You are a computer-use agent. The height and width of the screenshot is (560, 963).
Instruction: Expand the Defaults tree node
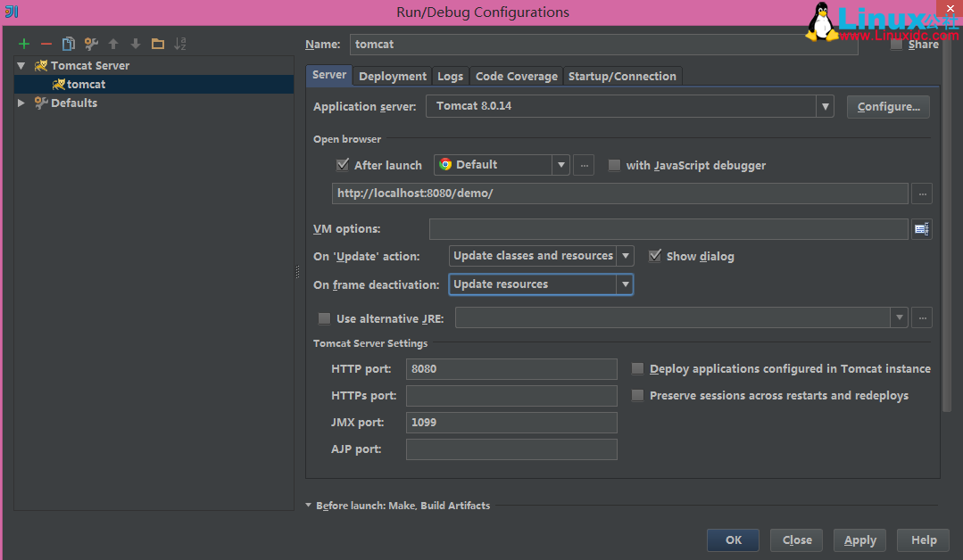pos(21,103)
